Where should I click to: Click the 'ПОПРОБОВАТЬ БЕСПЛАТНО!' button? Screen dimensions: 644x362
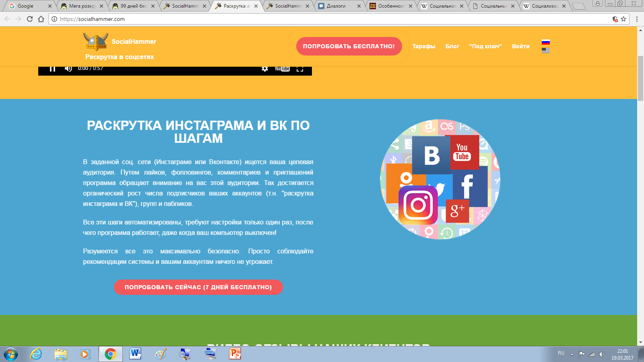point(349,46)
